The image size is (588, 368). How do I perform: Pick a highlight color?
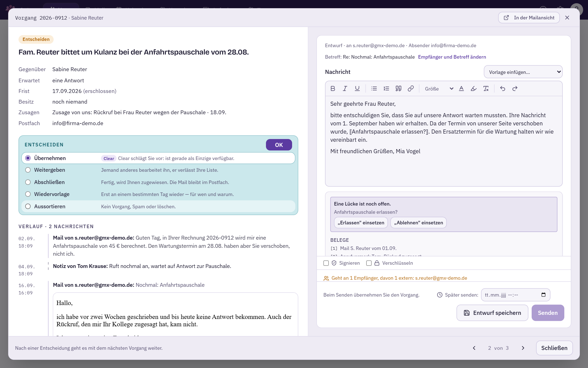click(474, 89)
